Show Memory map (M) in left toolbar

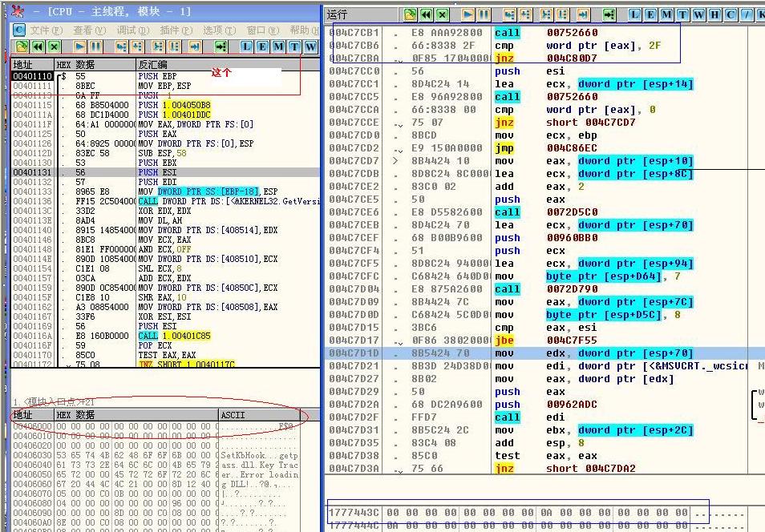278,46
